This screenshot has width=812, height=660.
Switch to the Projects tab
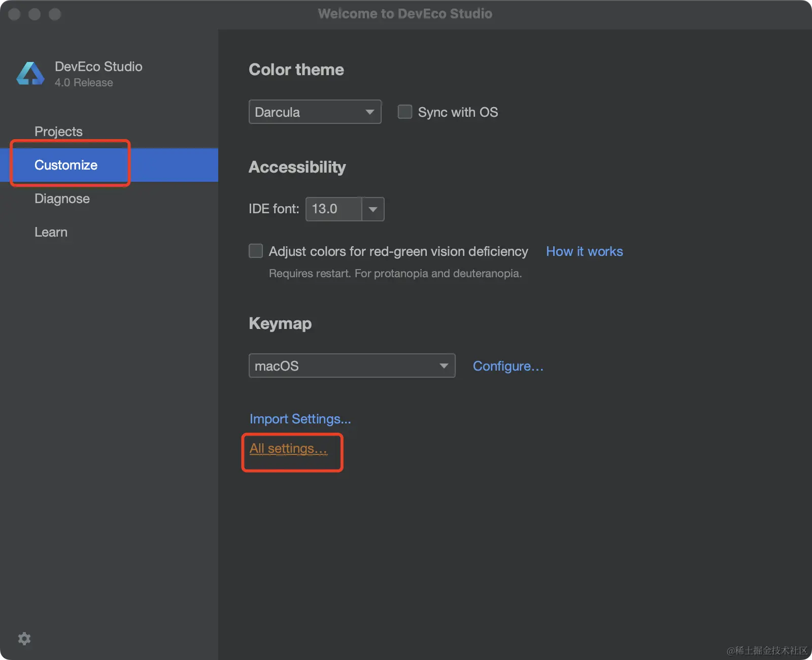point(58,131)
